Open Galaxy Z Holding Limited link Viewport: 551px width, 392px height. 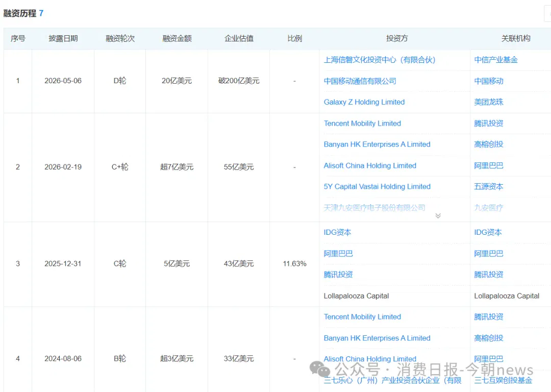click(x=364, y=102)
